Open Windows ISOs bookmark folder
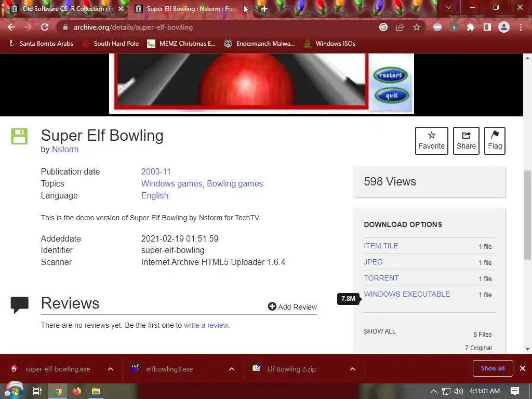Image resolution: width=532 pixels, height=399 pixels. click(330, 44)
